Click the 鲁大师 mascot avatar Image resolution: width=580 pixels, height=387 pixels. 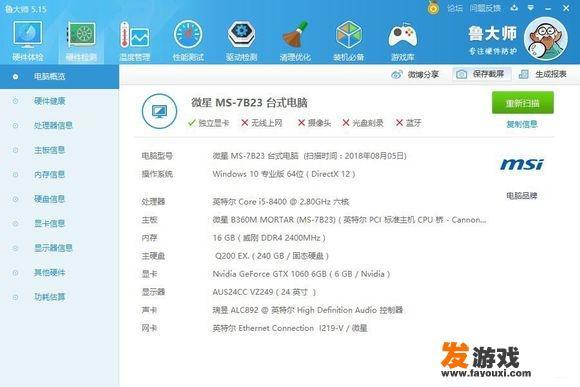[x=546, y=39]
